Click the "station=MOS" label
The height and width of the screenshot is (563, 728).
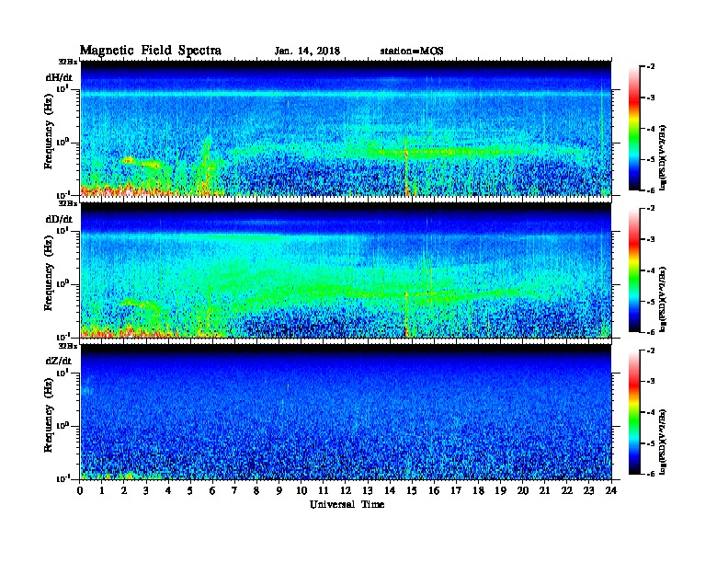pyautogui.click(x=412, y=52)
